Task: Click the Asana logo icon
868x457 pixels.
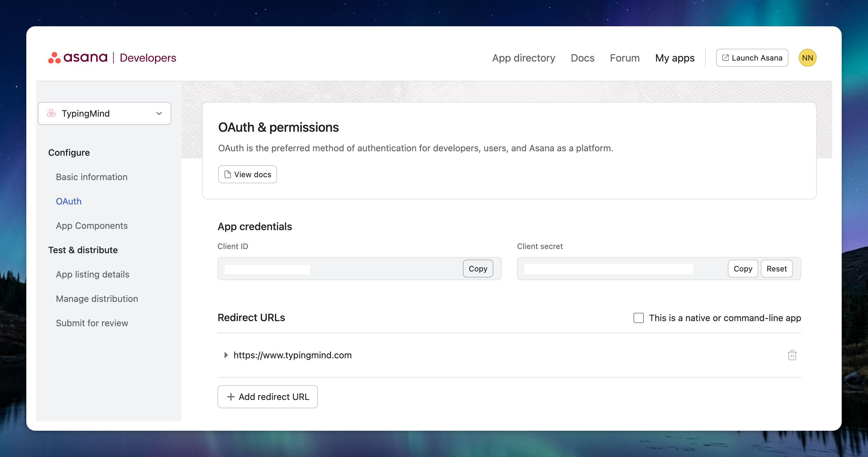Action: [54, 58]
